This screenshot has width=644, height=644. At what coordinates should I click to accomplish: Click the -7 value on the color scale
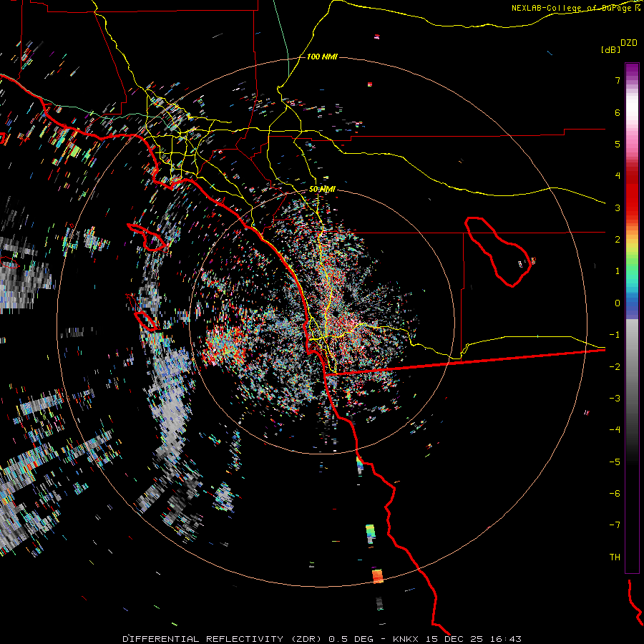(615, 525)
